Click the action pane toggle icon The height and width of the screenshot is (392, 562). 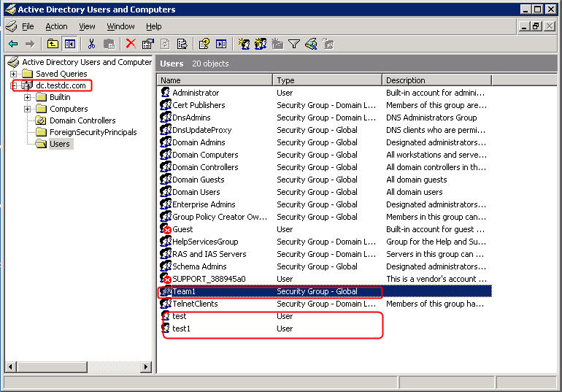(221, 44)
